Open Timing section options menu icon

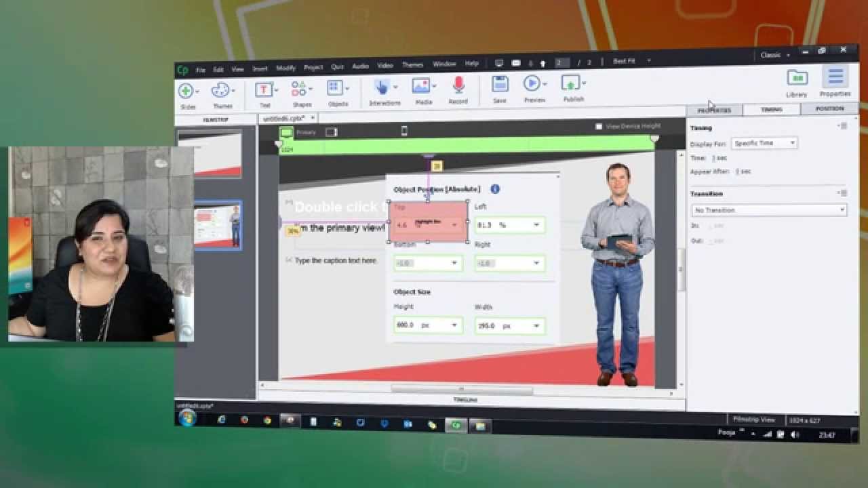tap(843, 125)
